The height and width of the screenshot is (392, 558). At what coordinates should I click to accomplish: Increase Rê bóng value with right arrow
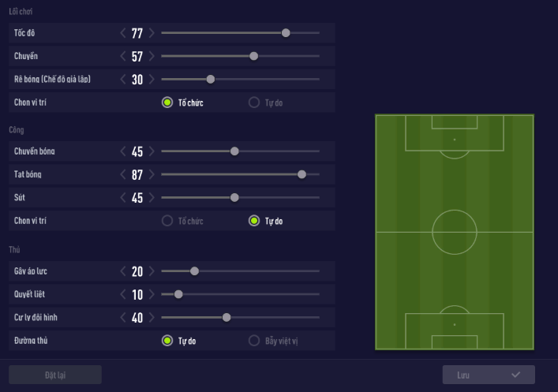[152, 80]
